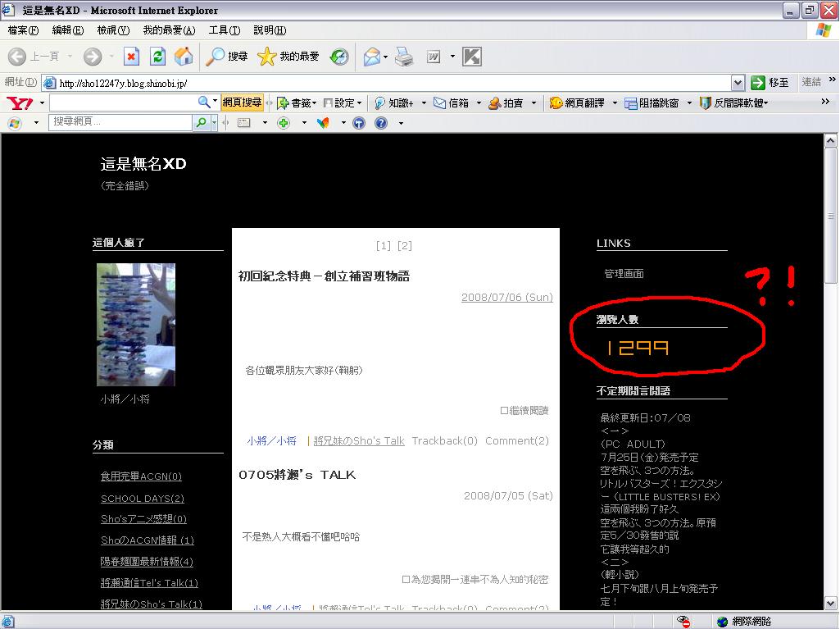
Task: Open category SCHOOL DAYS(2)
Action: pos(143,498)
